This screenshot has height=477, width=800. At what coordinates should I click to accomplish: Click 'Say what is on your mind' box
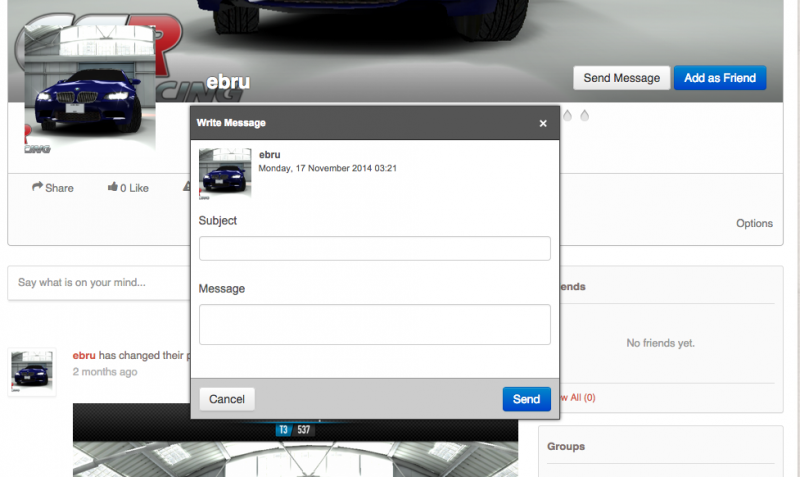pyautogui.click(x=99, y=283)
